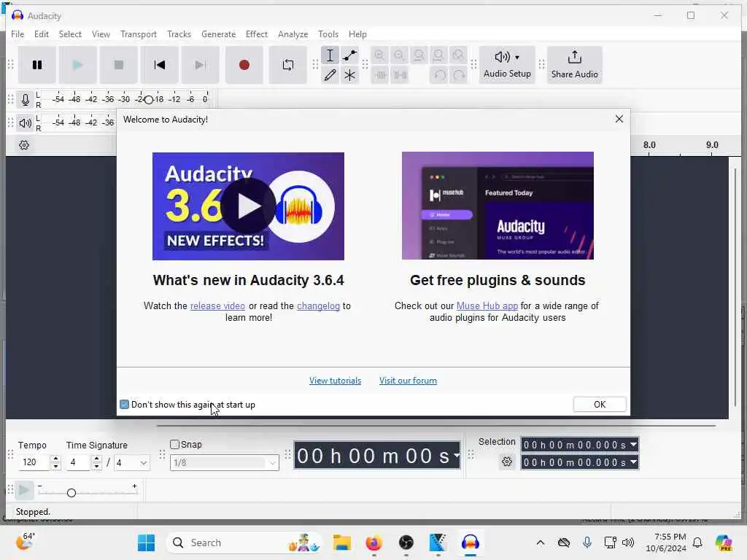Click the Tempo value field
747x560 pixels.
[x=34, y=462]
